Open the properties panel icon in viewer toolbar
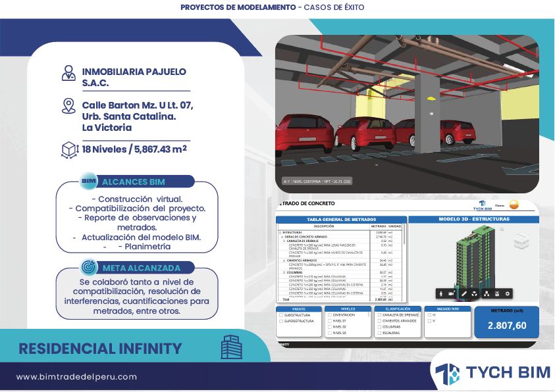This screenshot has width=555, height=392. coord(496,293)
